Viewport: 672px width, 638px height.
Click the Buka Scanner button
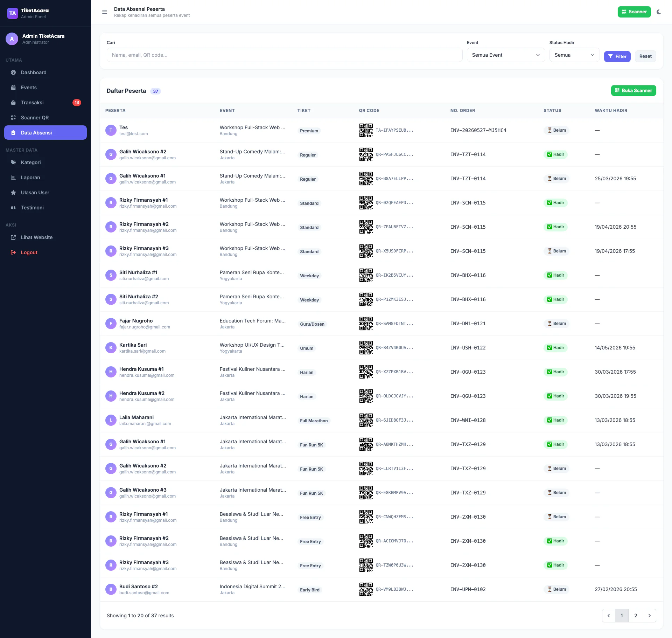click(x=633, y=91)
